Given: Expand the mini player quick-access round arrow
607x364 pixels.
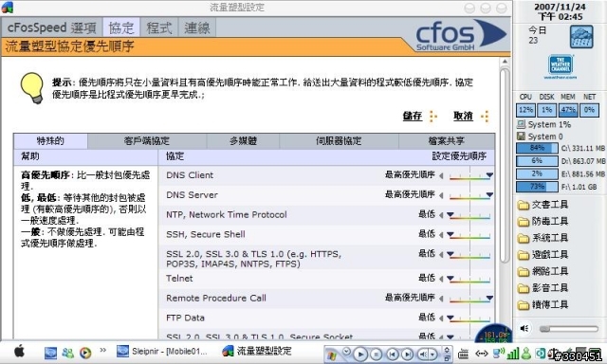Looking at the screenshot, I should [347, 352].
